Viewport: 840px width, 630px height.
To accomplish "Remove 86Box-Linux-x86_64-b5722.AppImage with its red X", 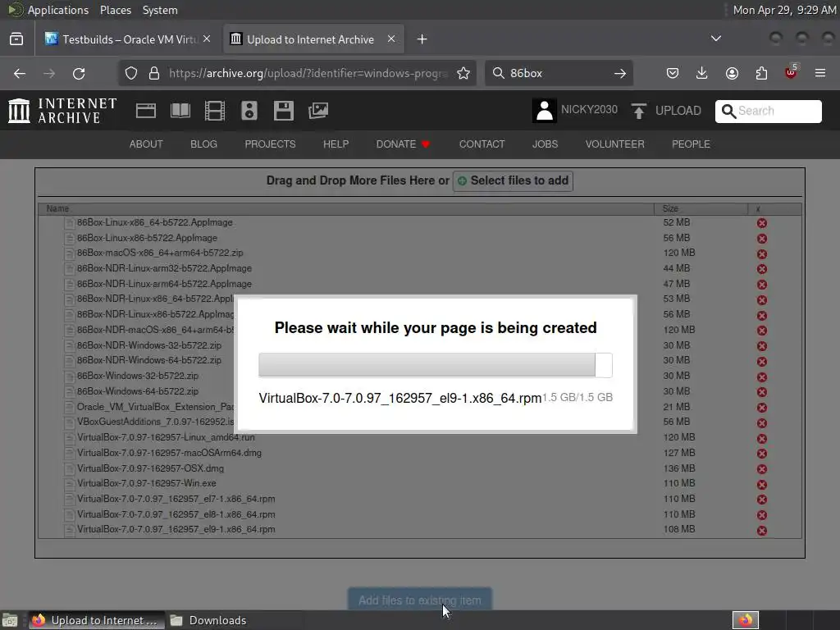I will [x=762, y=223].
